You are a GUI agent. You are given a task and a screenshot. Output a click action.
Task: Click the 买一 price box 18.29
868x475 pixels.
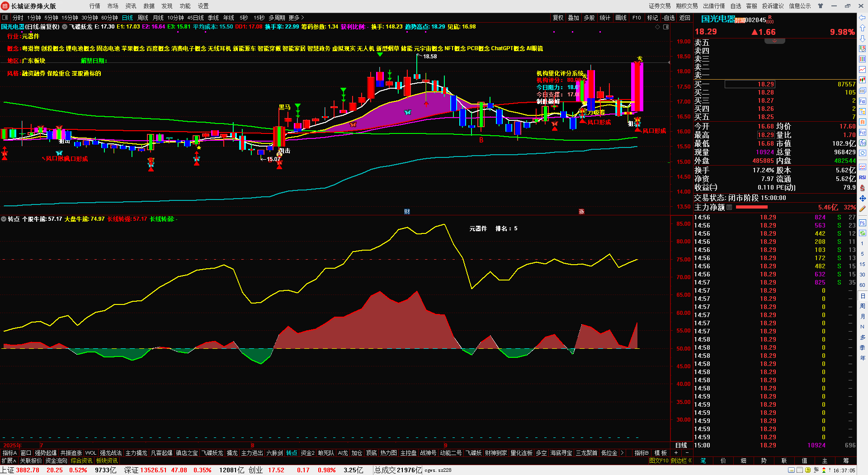(x=750, y=84)
